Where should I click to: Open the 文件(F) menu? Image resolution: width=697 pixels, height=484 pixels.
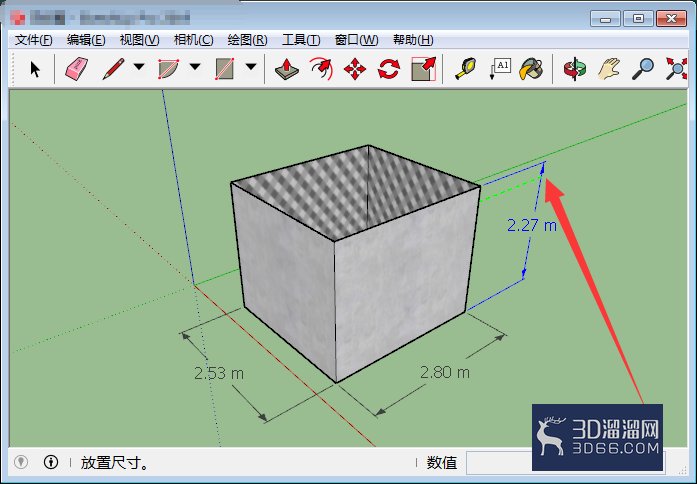click(x=33, y=40)
